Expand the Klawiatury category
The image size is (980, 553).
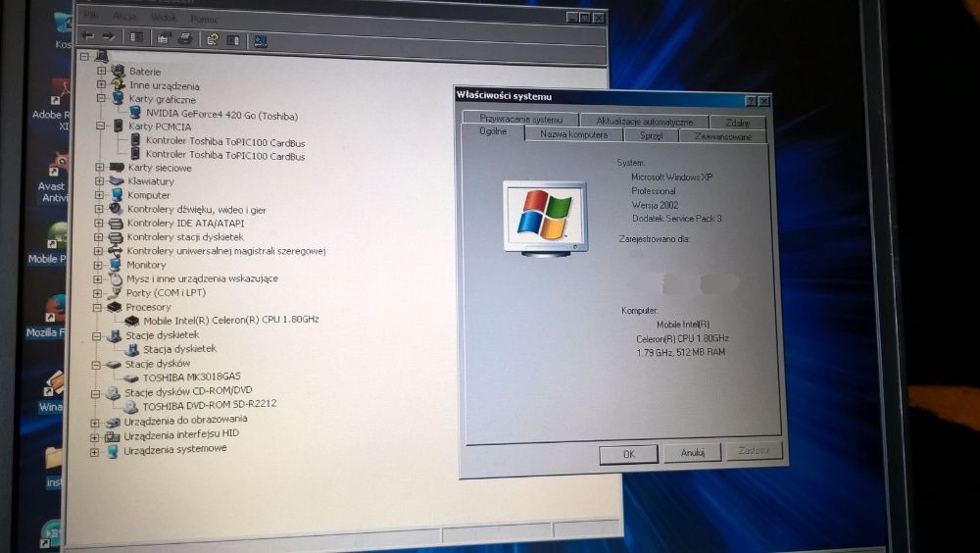pos(100,180)
